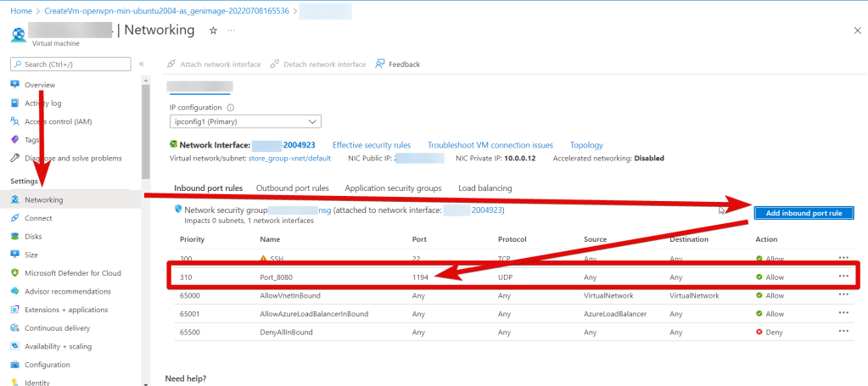Click the UDP protocol cell
The width and height of the screenshot is (868, 386).
point(505,277)
